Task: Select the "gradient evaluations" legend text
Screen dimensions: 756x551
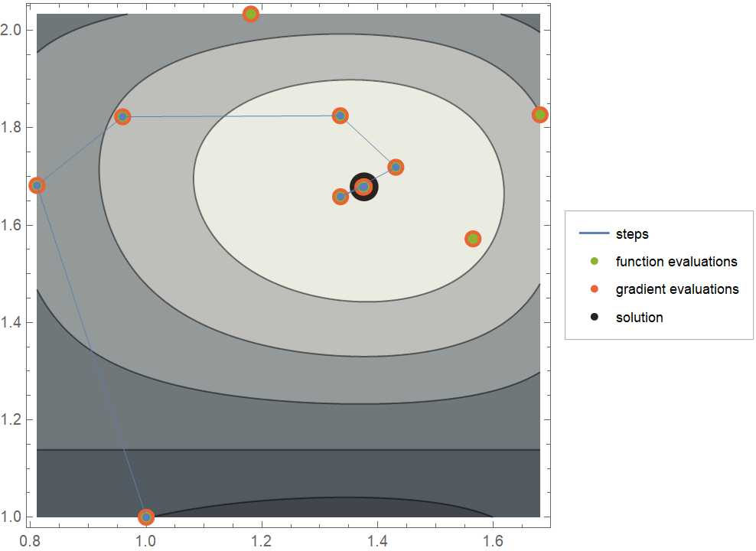Action: pyautogui.click(x=677, y=289)
